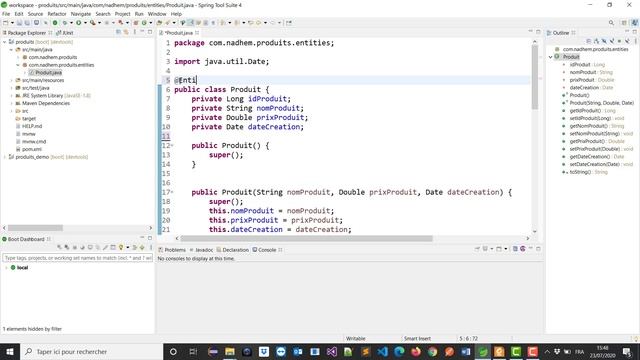The width and height of the screenshot is (640, 360).
Task: Click the New file toolbar icon
Action: point(6,23)
